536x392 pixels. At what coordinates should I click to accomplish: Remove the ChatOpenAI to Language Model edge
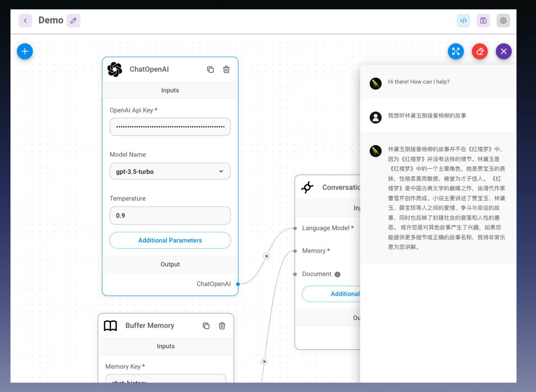[x=267, y=256]
